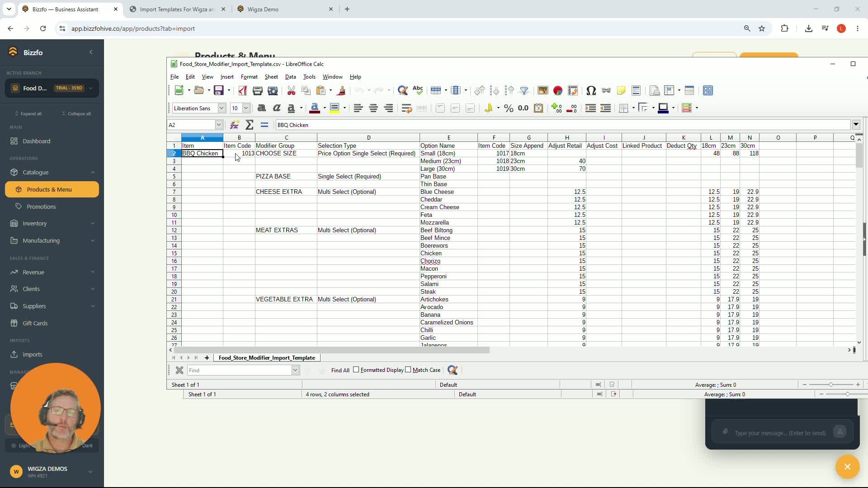Open the Format menu
Screen dimensions: 868x488
249,77
